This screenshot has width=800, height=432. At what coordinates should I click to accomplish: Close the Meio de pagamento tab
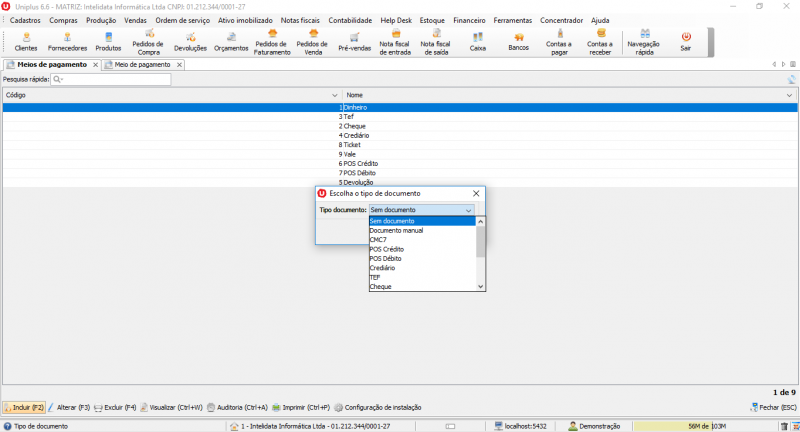point(179,65)
